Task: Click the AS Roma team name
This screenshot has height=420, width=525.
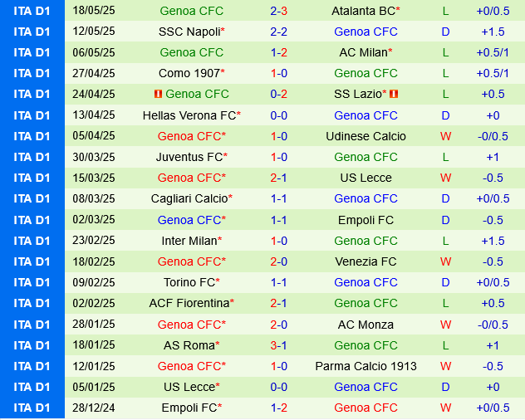Action: (189, 345)
